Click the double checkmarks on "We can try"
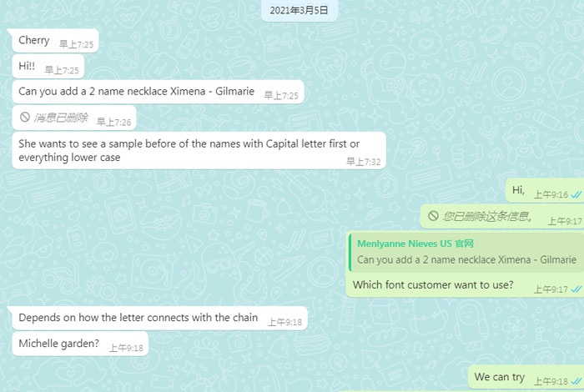The image size is (584, 392). (576, 381)
